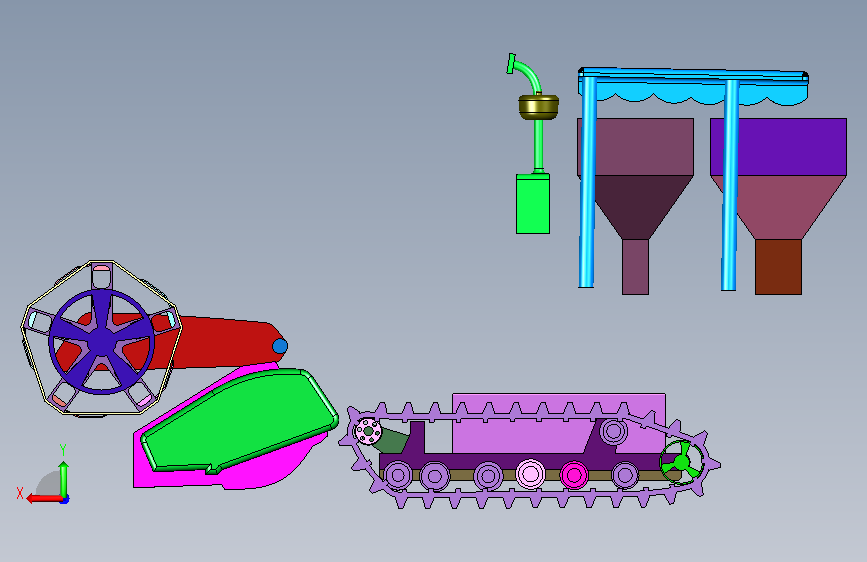Select the dark green bracket beside front sprocket

[394, 440]
